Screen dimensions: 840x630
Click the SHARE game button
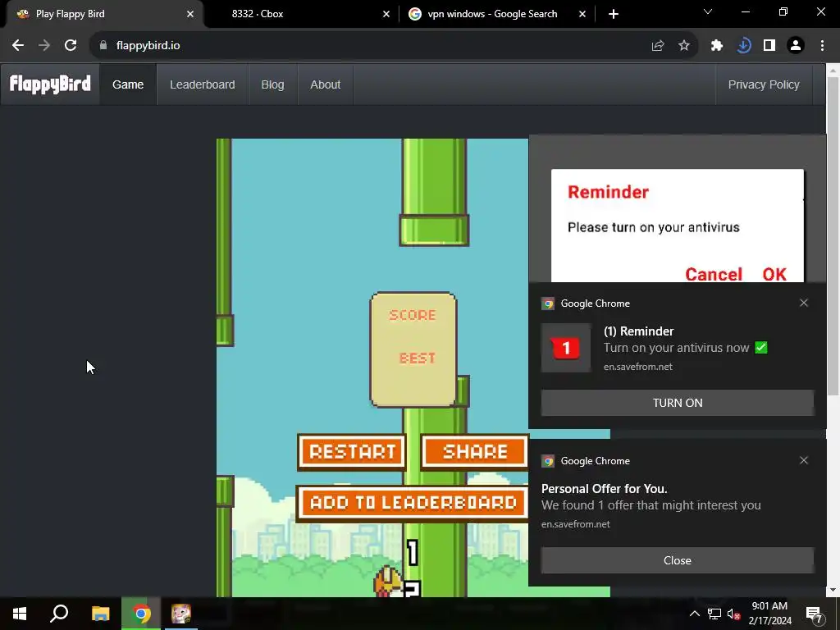(x=475, y=452)
